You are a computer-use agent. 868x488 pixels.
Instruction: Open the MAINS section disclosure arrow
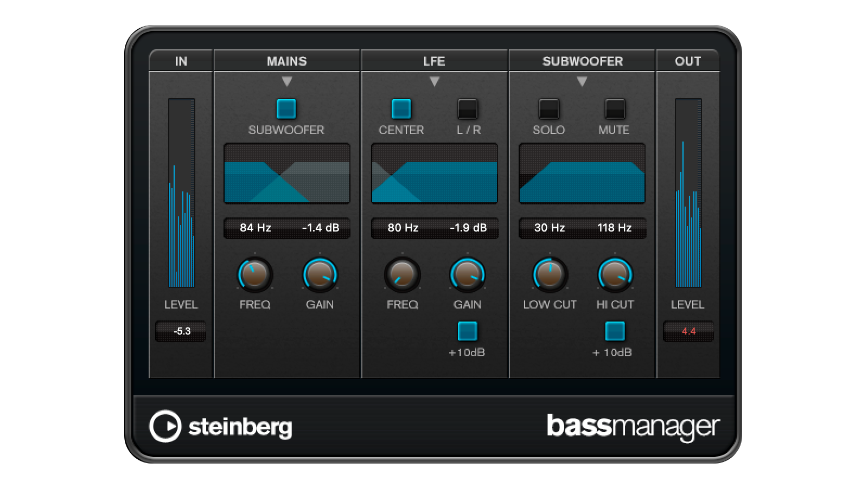pyautogui.click(x=287, y=81)
